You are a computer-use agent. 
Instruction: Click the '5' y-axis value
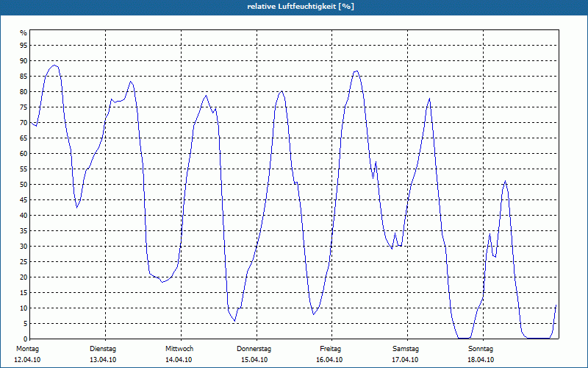(26, 324)
